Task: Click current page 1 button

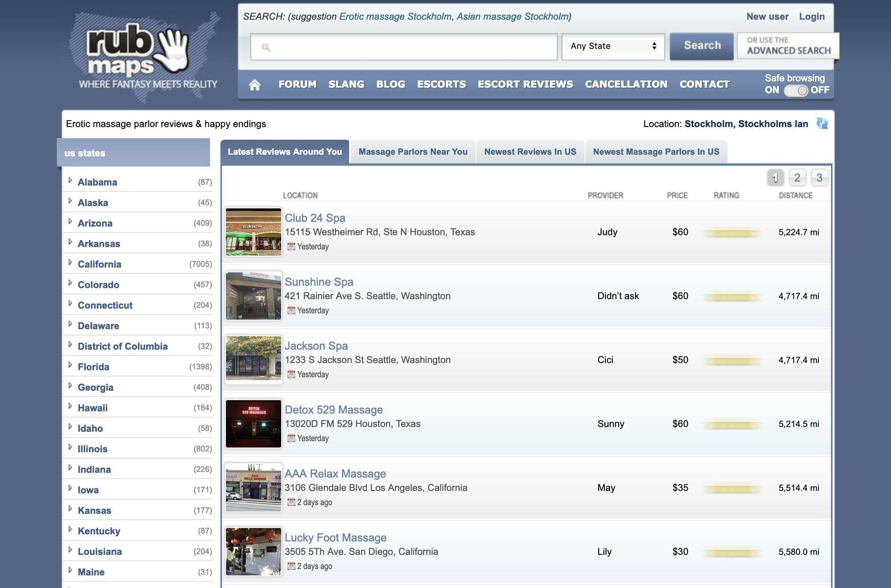Action: 775,178
